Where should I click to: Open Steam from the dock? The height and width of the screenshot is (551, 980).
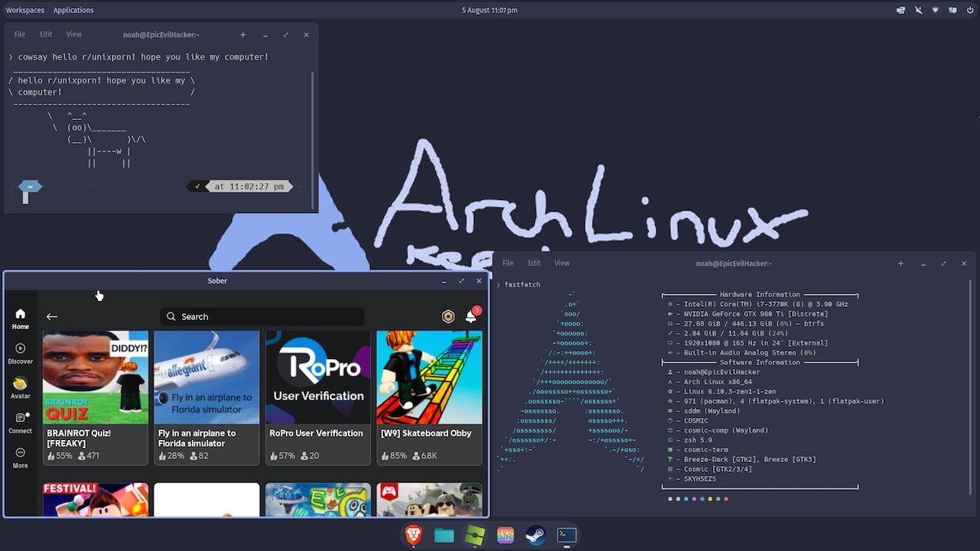[x=536, y=535]
